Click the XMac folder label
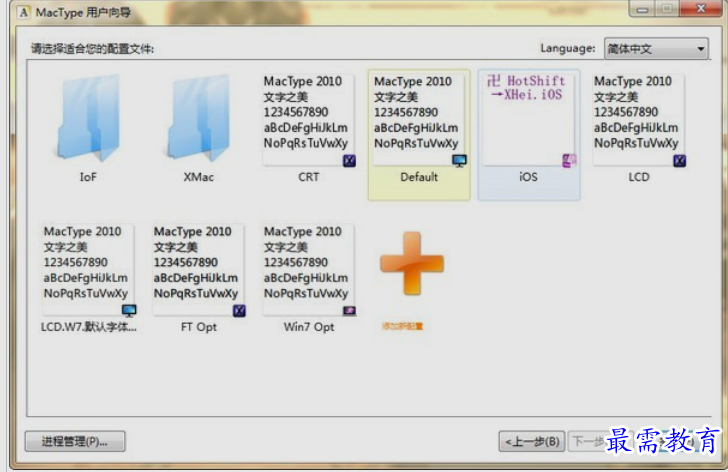 coord(199,177)
